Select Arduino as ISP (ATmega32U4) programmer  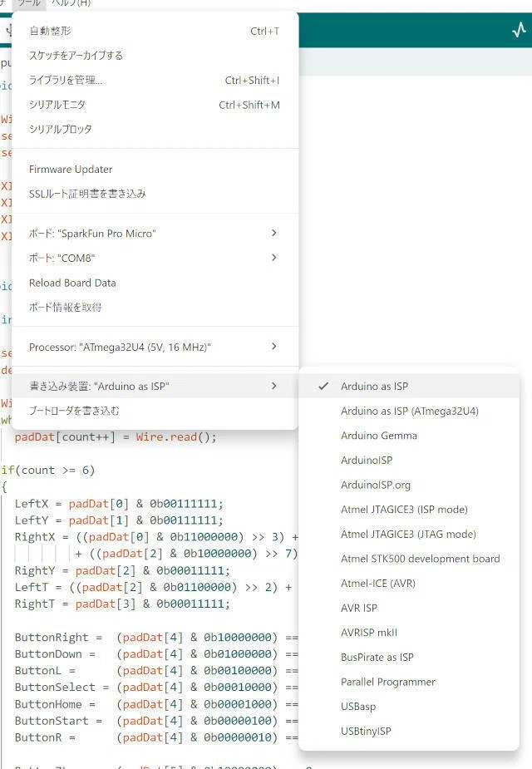click(x=409, y=411)
